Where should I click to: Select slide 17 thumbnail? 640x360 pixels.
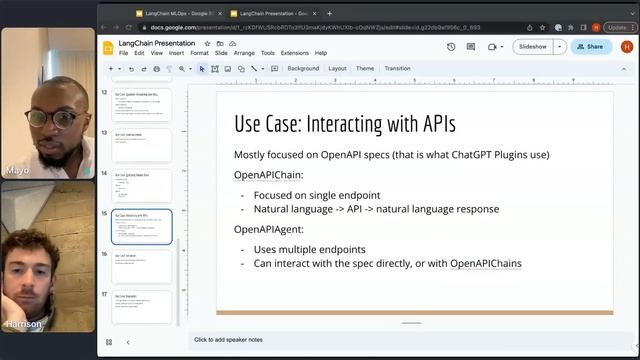[142, 307]
